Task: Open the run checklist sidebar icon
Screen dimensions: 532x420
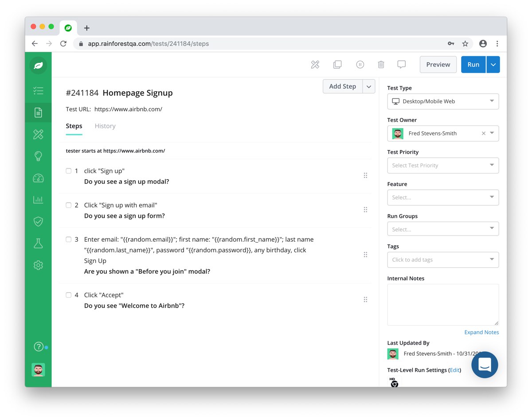Action: click(x=38, y=91)
